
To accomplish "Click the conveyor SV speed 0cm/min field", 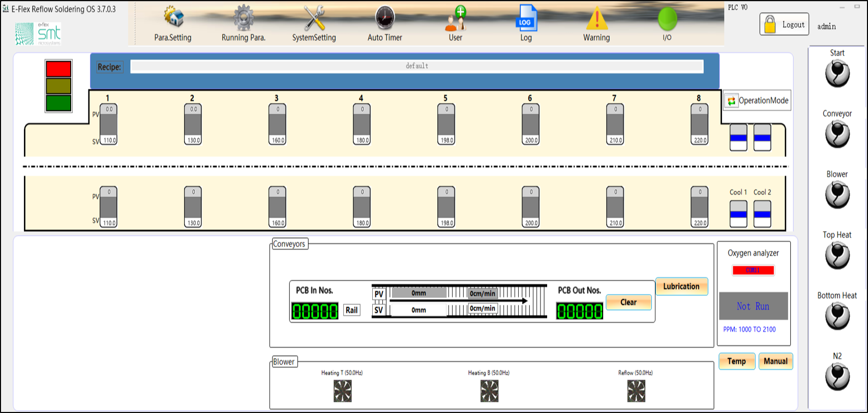I will coord(482,308).
